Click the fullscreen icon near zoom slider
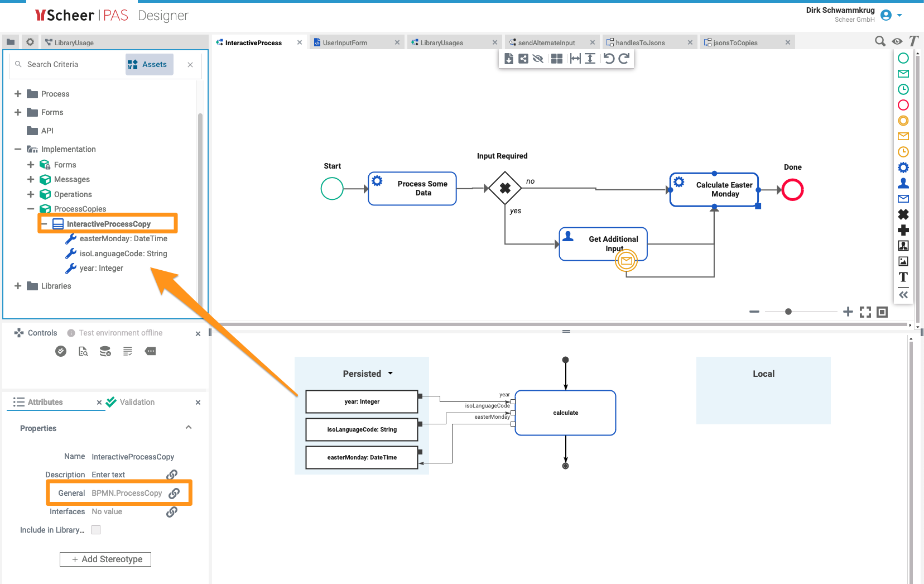This screenshot has height=584, width=924. [865, 312]
